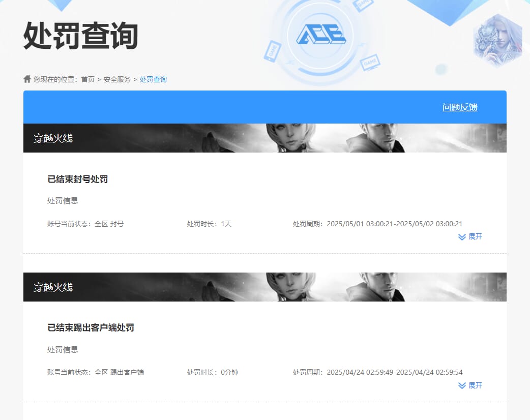
Task: Click the 处罚查询 page title
Action: tap(81, 36)
